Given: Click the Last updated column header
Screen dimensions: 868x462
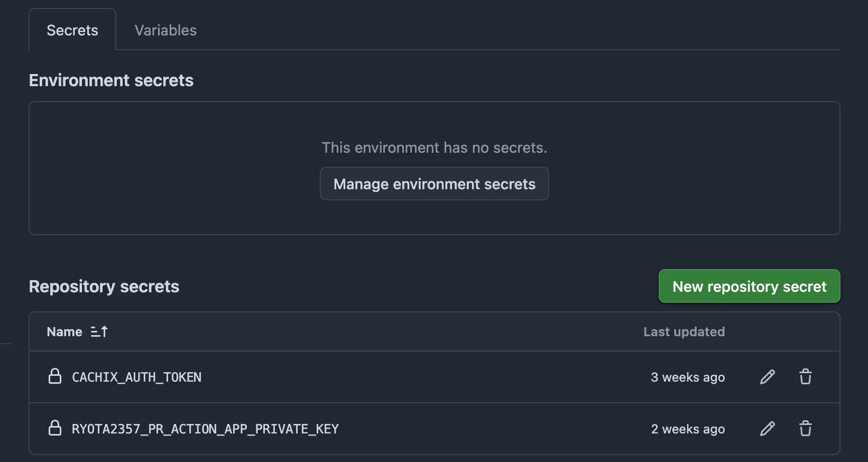Looking at the screenshot, I should coord(684,331).
